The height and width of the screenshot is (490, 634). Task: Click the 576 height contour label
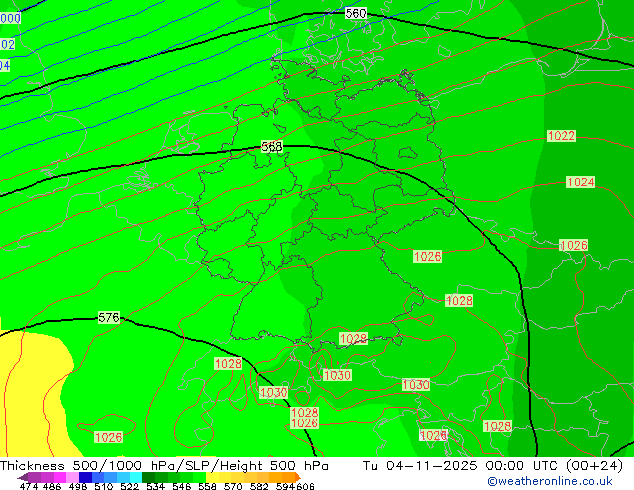coord(109,317)
